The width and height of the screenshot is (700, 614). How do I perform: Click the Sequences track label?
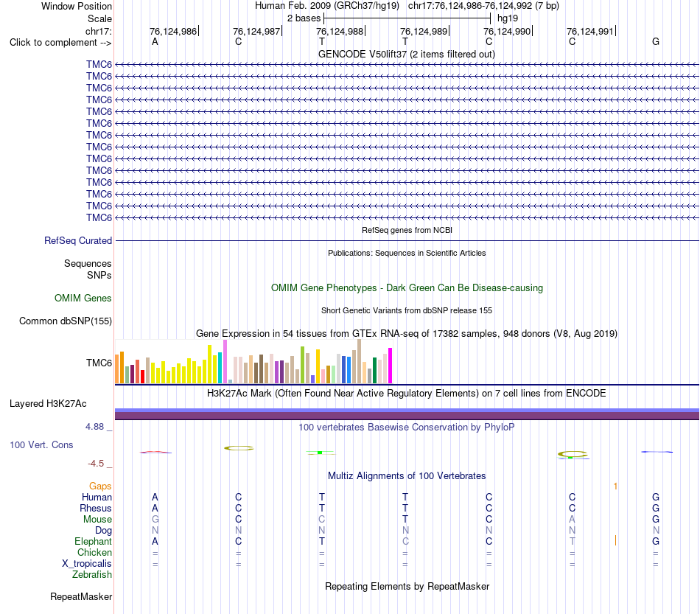tap(88, 263)
